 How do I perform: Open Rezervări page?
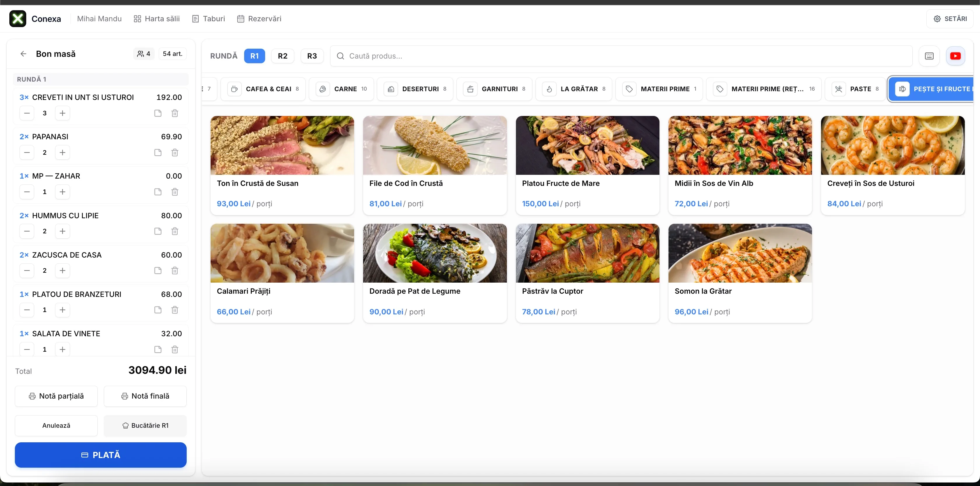(x=259, y=19)
